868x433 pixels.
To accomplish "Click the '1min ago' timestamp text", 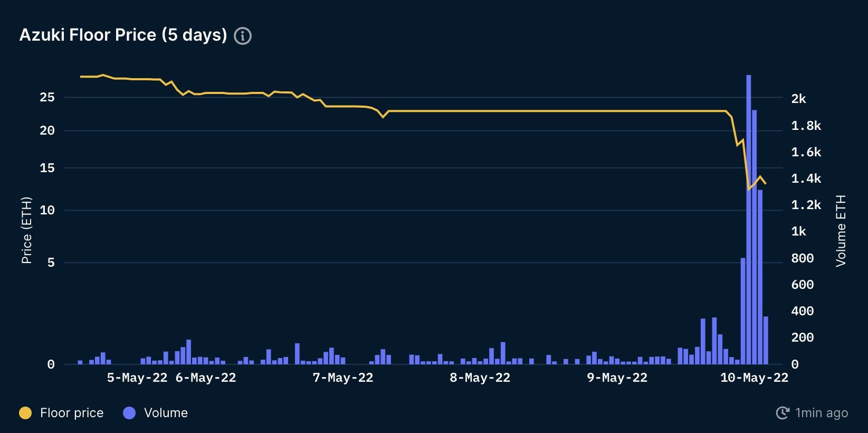I will [x=822, y=413].
